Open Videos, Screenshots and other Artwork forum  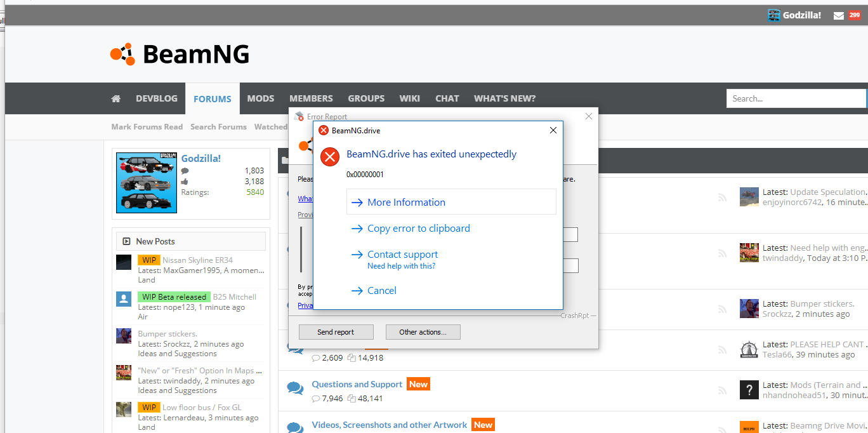click(390, 425)
